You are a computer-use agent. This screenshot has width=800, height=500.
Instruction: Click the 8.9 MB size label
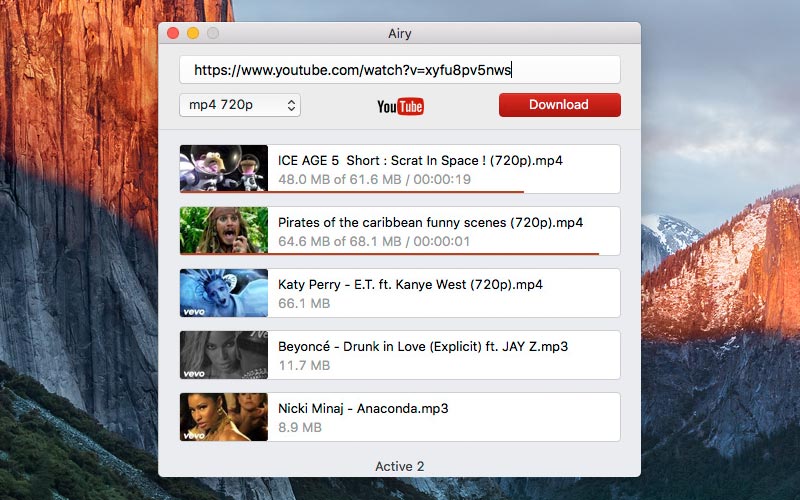tap(300, 428)
